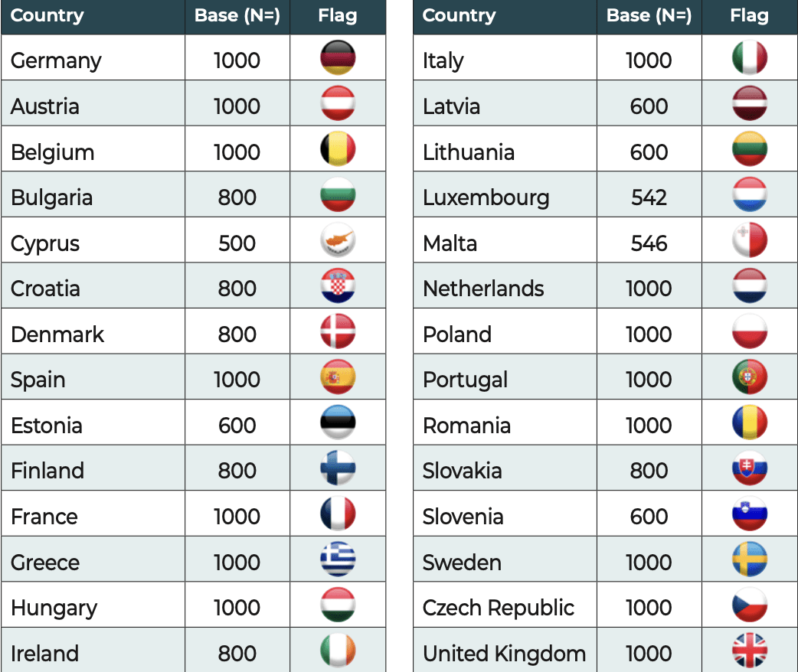Click the Slovakia flag icon
This screenshot has width=798, height=672.
(750, 469)
